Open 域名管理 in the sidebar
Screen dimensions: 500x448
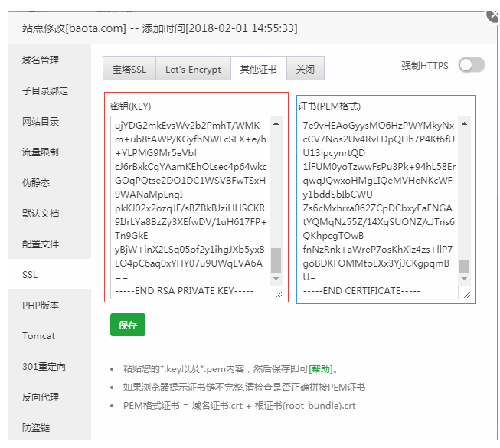coord(41,60)
